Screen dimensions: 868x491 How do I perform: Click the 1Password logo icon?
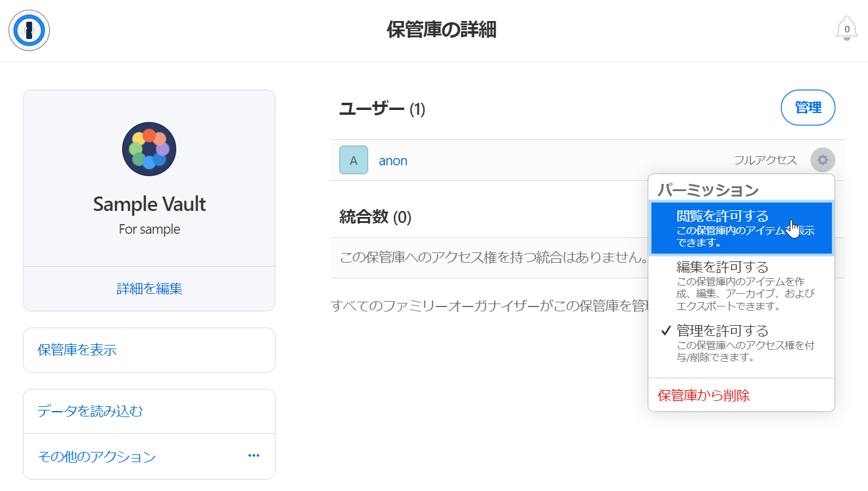point(29,30)
